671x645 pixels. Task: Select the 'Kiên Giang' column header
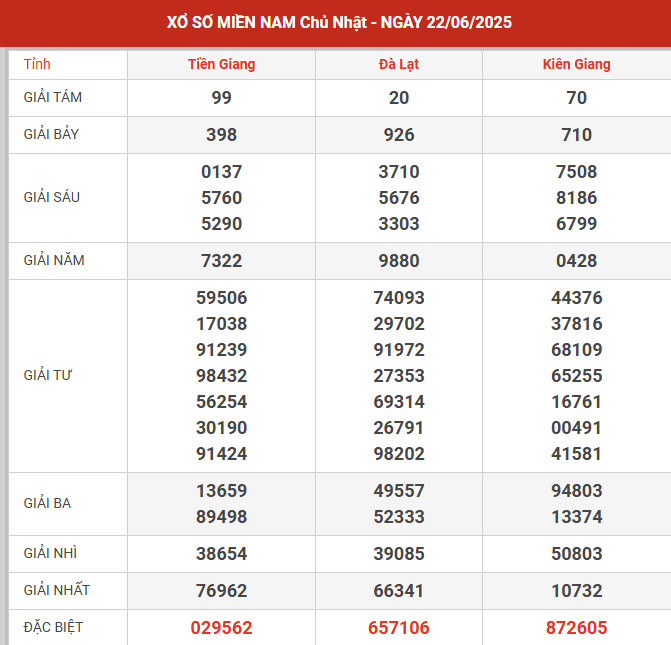(576, 64)
